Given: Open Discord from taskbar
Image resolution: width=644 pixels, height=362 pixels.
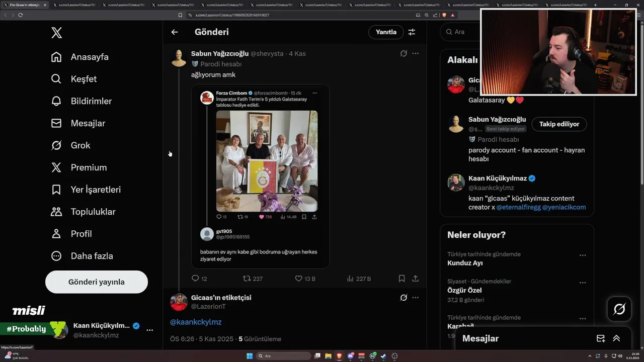Looking at the screenshot, I should [351, 356].
